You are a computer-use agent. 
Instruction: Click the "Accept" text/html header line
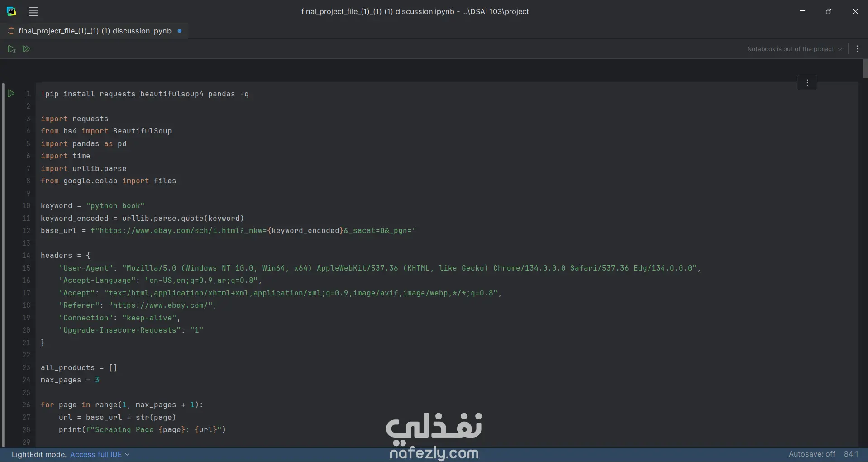pyautogui.click(x=281, y=293)
